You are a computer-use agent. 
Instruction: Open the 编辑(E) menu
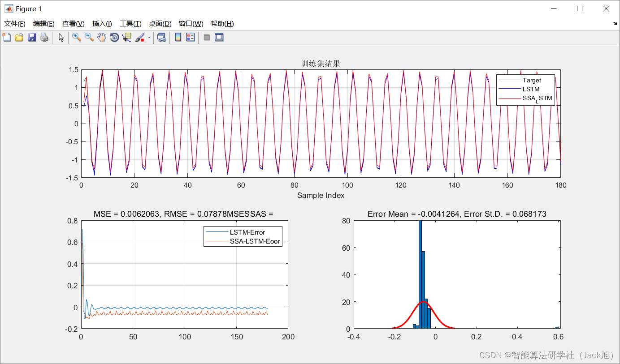click(44, 24)
